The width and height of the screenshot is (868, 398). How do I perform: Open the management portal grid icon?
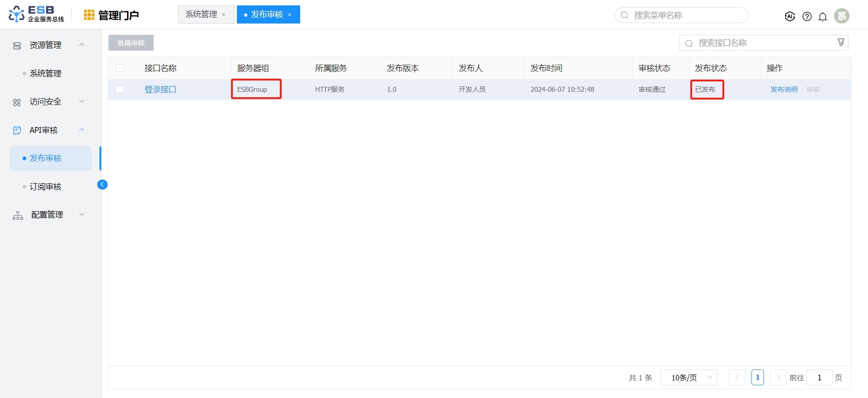(89, 15)
